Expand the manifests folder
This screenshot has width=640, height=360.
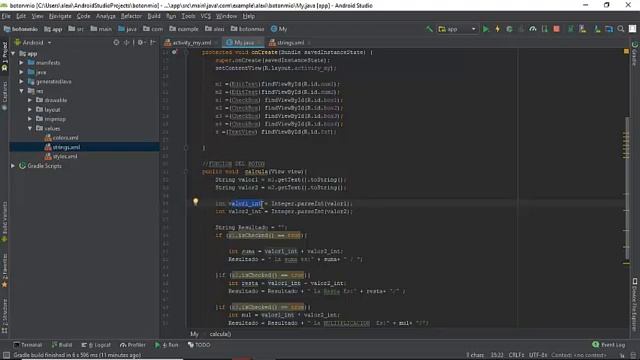[21, 63]
